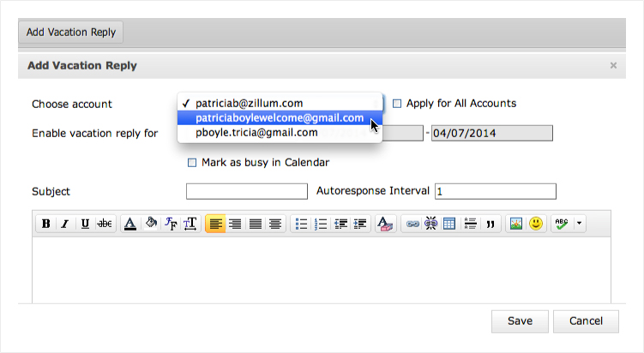Viewport: 644px width, 353px height.
Task: Toggle bold formatting
Action: [x=46, y=224]
